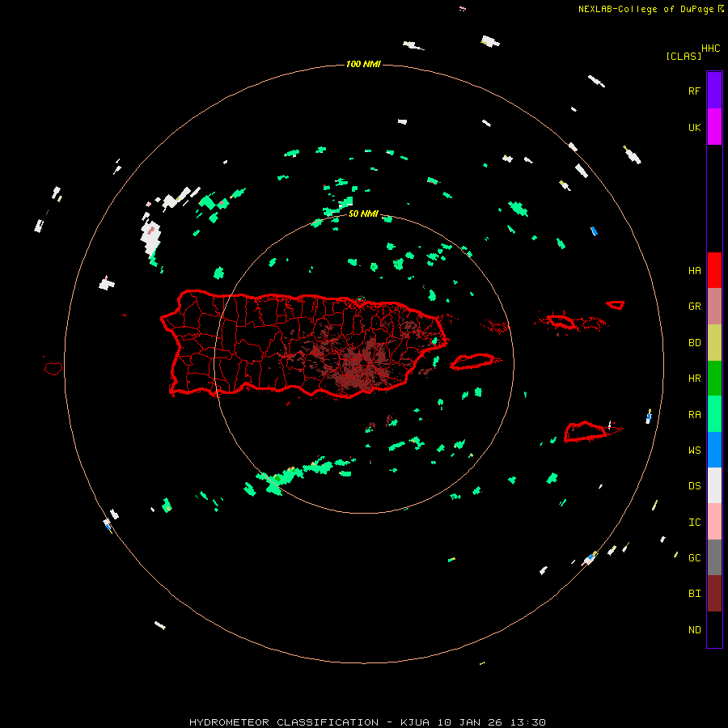Click the UK legend label
Image resolution: width=728 pixels, height=728 pixels.
pyautogui.click(x=694, y=128)
